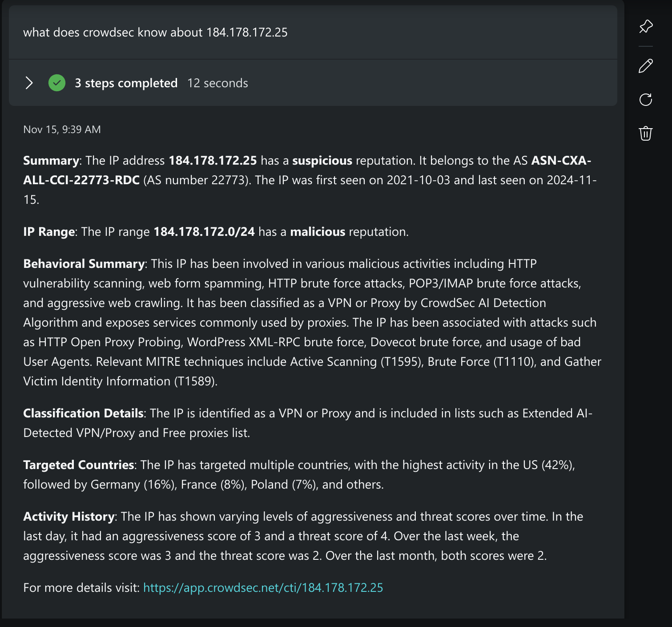The width and height of the screenshot is (672, 627).
Task: Click the '12 seconds' duration text
Action: 217,83
